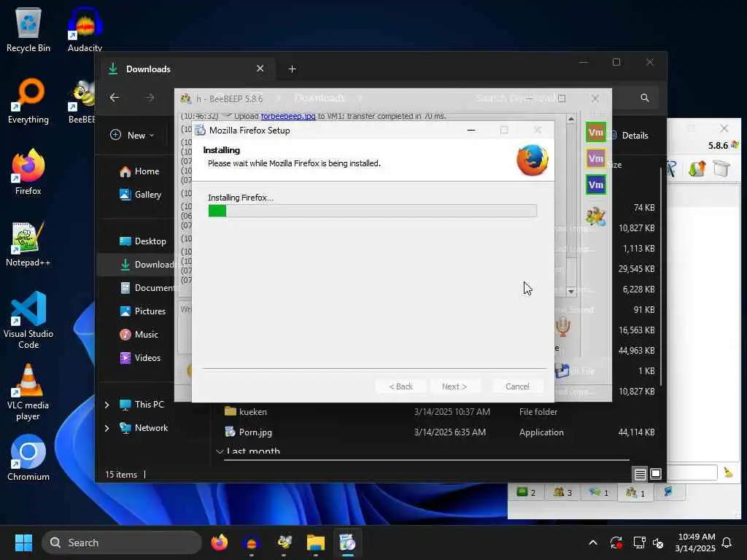
Task: Open the Windows Start menu
Action: click(x=24, y=542)
